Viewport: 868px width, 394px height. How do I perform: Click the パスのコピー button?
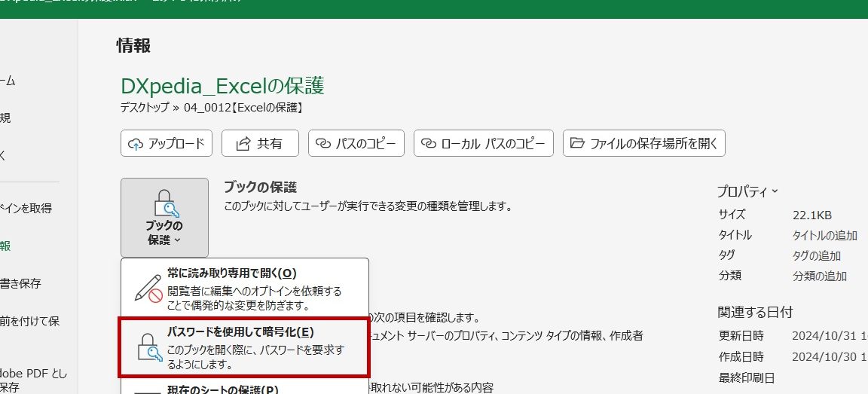pyautogui.click(x=356, y=143)
